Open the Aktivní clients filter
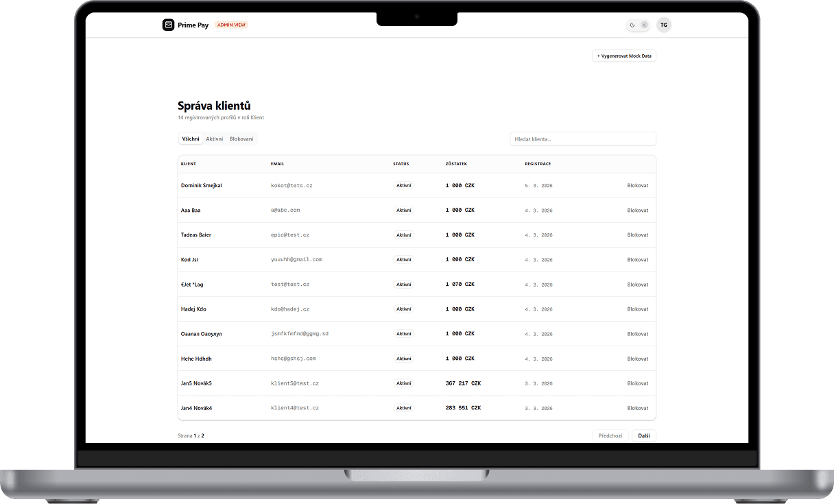The height and width of the screenshot is (504, 834). click(x=214, y=138)
